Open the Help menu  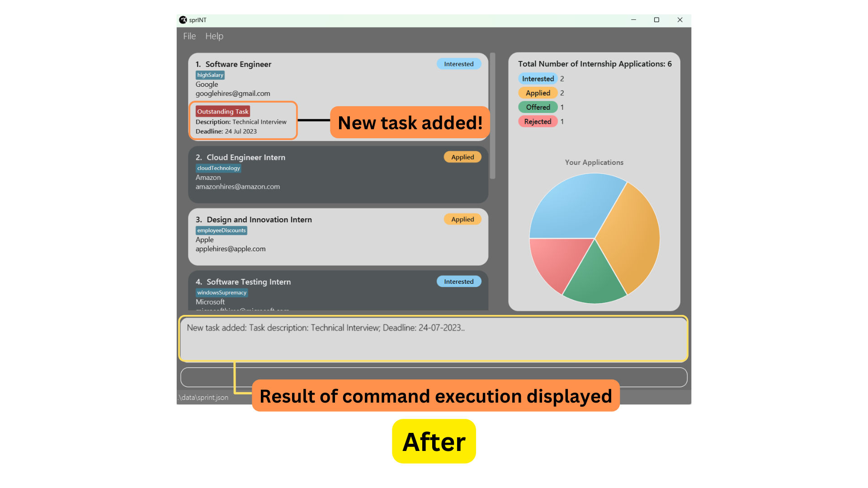point(214,36)
